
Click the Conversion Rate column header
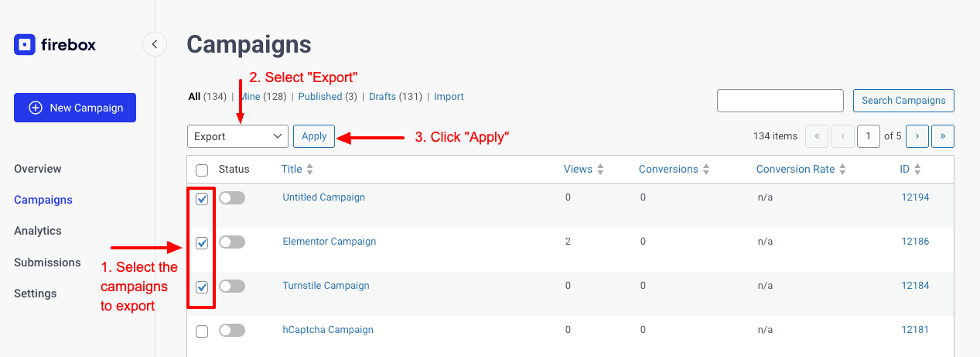tap(795, 170)
